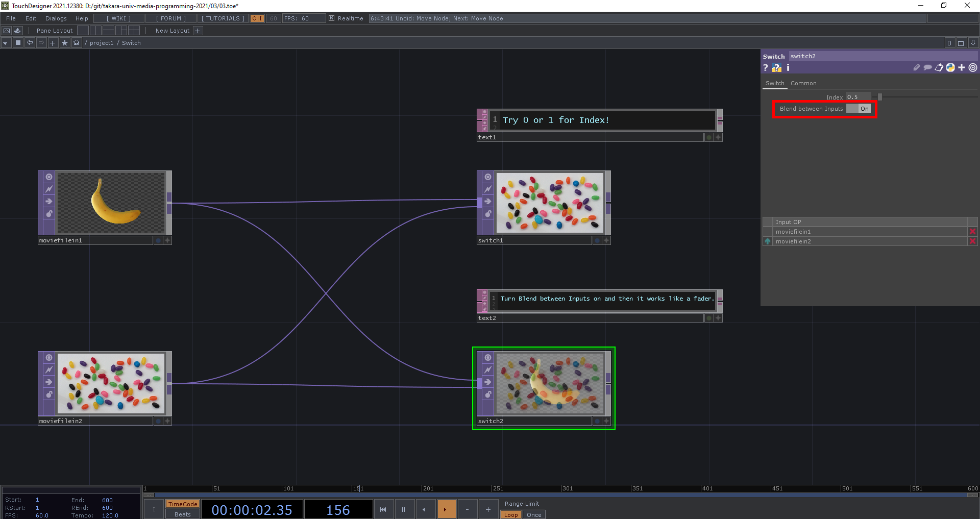Select the Beats time display mode
The height and width of the screenshot is (519, 980).
(182, 514)
